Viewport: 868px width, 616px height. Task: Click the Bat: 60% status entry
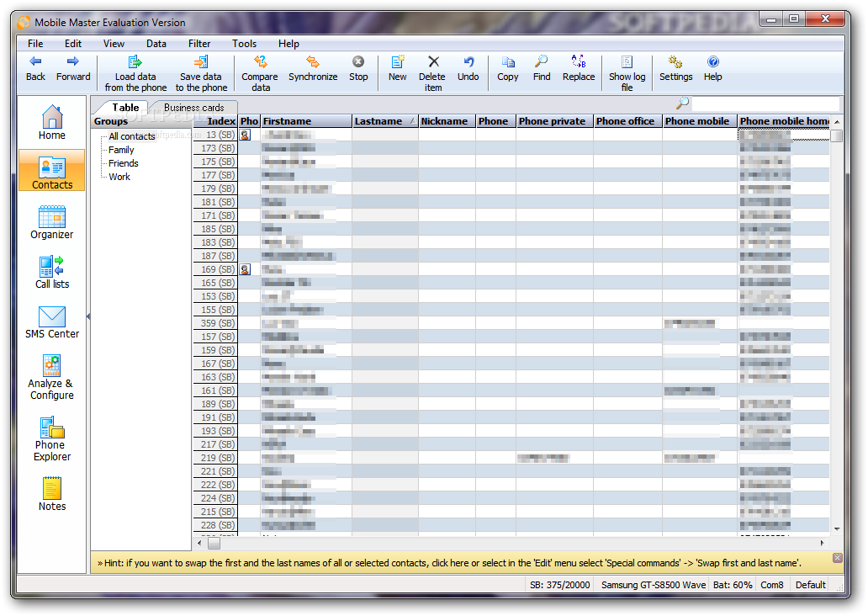coord(733,585)
